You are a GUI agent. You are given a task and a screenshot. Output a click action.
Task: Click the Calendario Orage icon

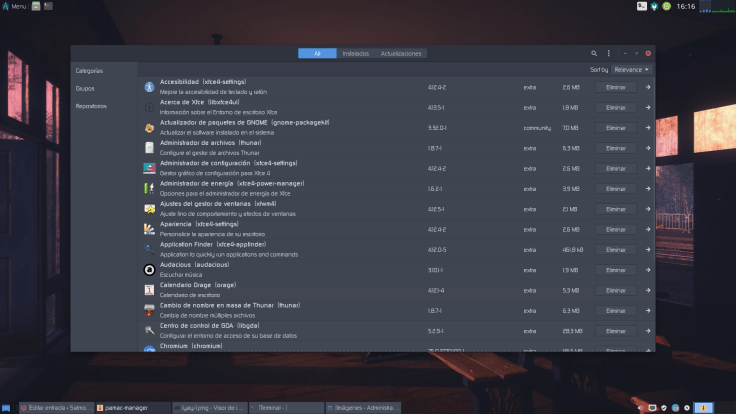149,290
